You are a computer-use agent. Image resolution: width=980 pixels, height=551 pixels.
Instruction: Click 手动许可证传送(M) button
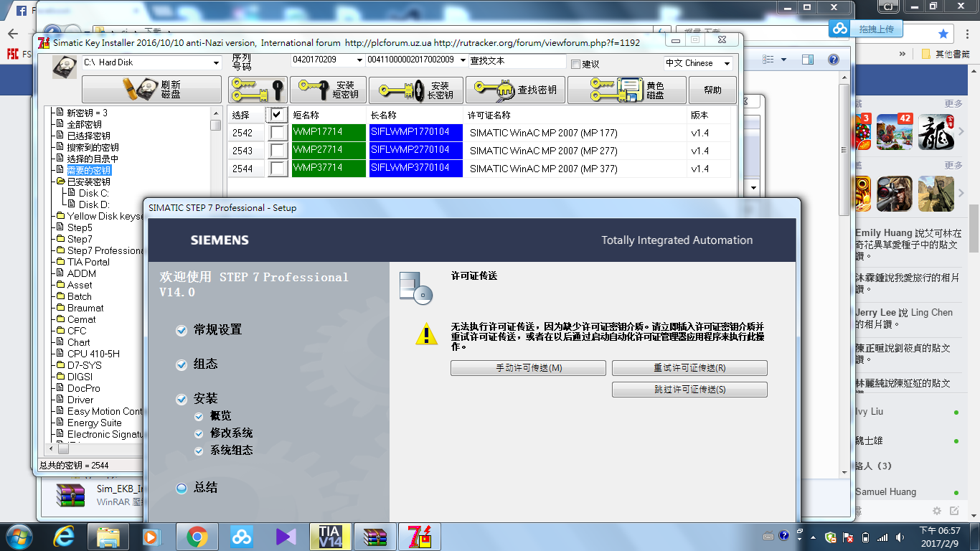coord(528,368)
